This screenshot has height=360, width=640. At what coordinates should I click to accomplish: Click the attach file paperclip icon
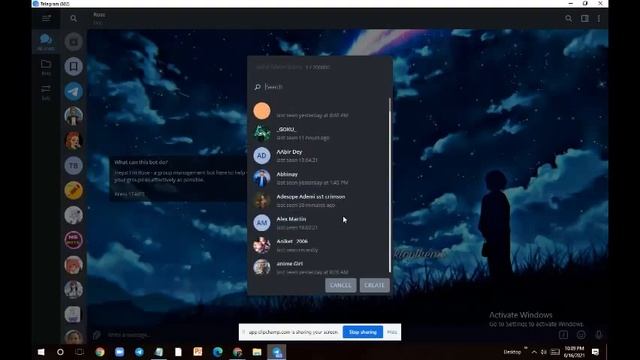(x=96, y=335)
